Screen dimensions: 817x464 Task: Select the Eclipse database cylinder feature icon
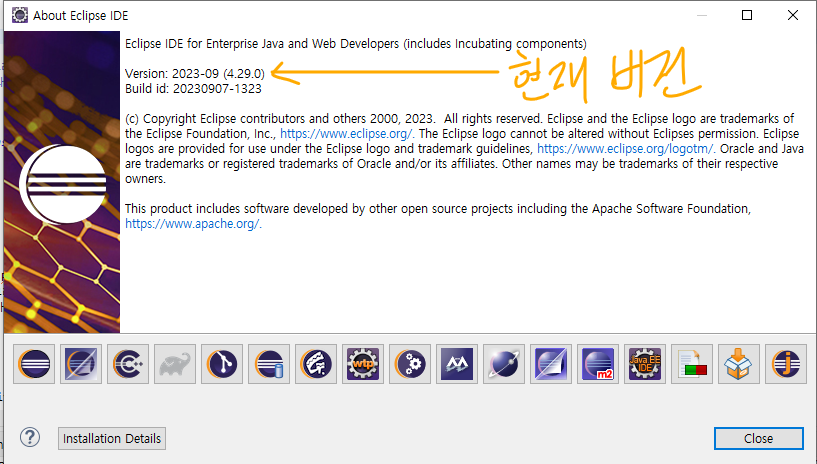pyautogui.click(x=269, y=364)
